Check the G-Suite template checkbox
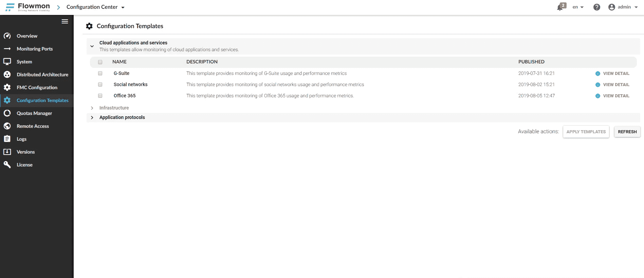644x278 pixels. click(100, 73)
